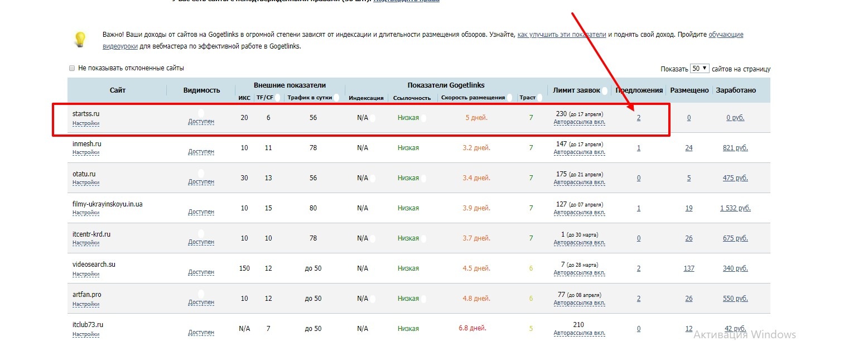Click help icon beside Трафик в сутки header
The height and width of the screenshot is (341, 868).
(x=336, y=97)
